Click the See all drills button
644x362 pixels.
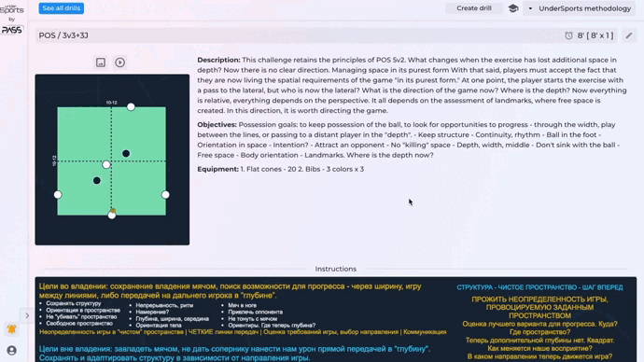tap(62, 8)
